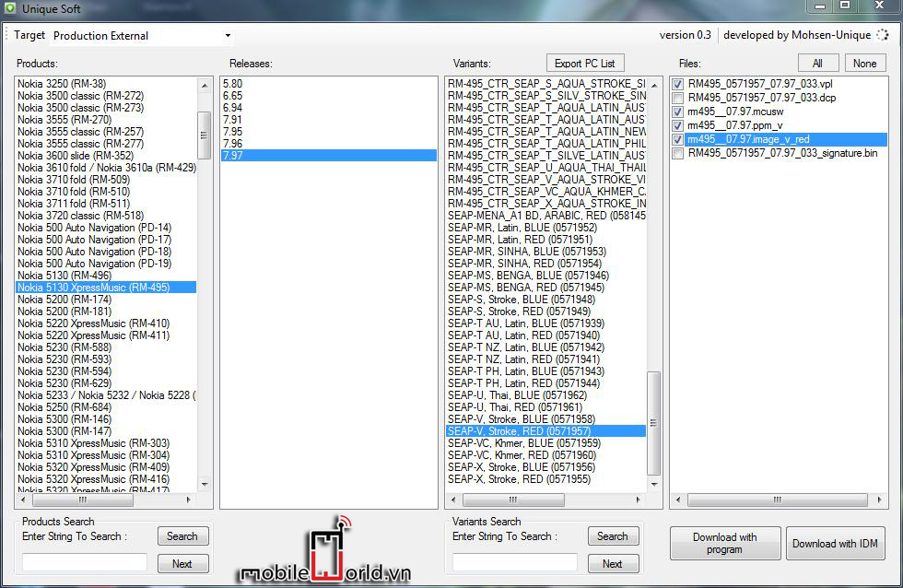Click the Unique Soft app icon in title bar
This screenshot has width=903, height=588.
9,8
